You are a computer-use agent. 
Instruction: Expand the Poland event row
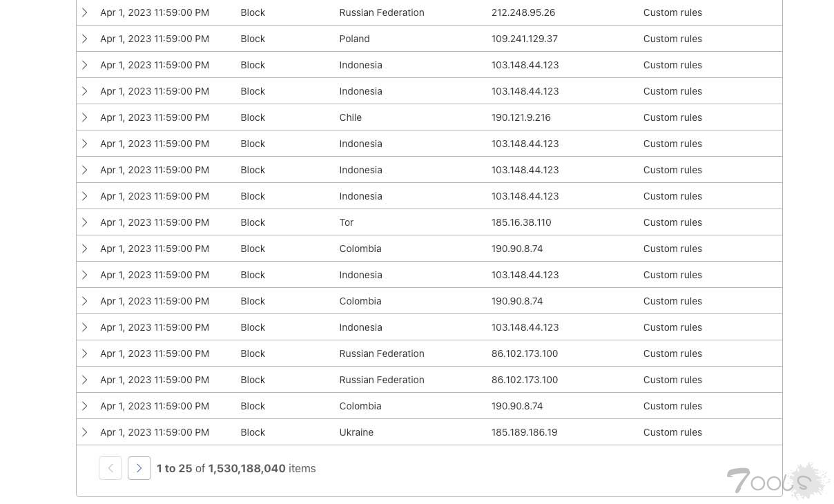click(x=84, y=39)
